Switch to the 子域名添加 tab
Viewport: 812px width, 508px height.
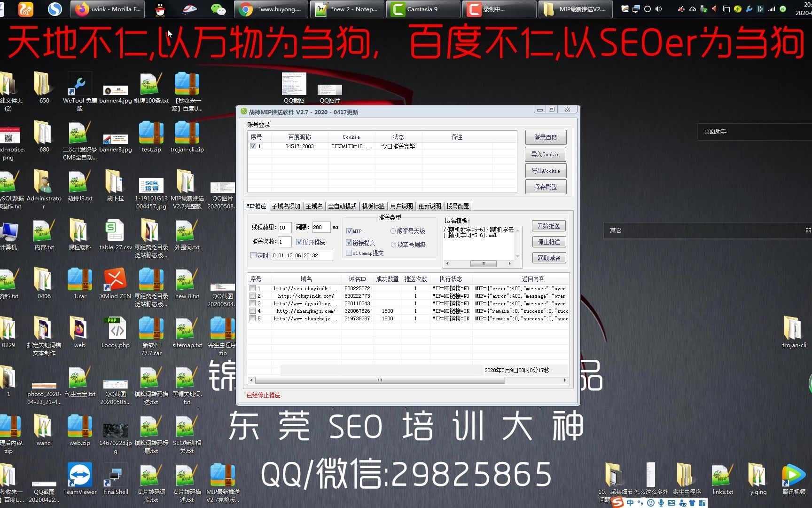286,206
